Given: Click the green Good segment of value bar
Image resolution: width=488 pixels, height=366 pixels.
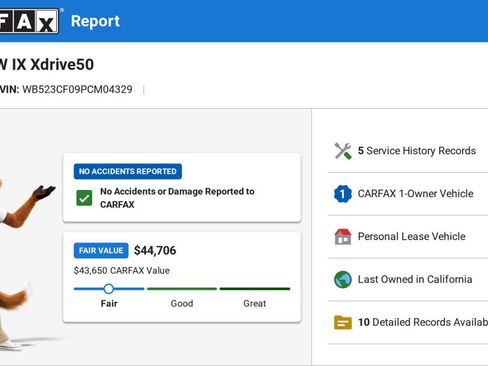Looking at the screenshot, I should click(x=182, y=289).
